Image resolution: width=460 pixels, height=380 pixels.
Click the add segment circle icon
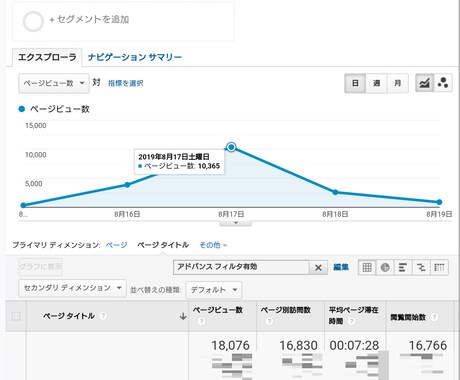33,21
